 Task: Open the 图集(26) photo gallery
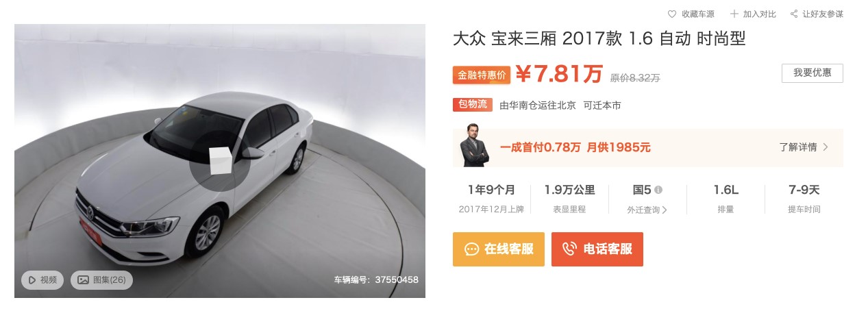pos(102,279)
